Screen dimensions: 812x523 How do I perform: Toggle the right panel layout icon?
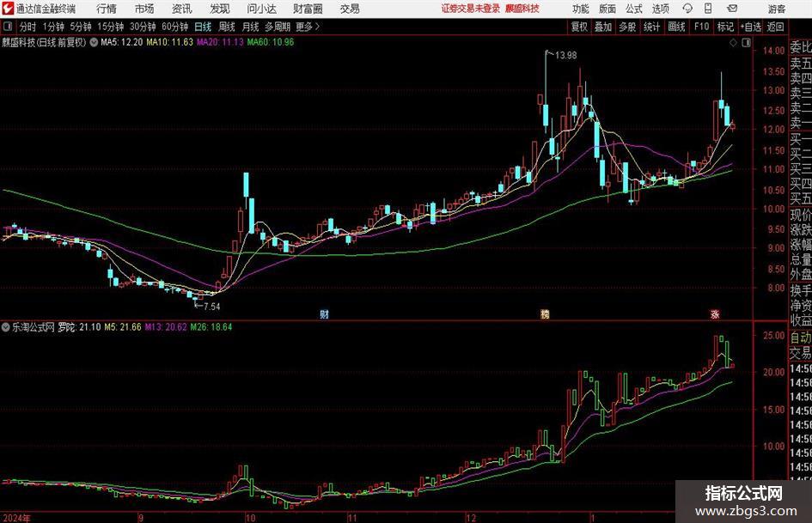pos(746,43)
